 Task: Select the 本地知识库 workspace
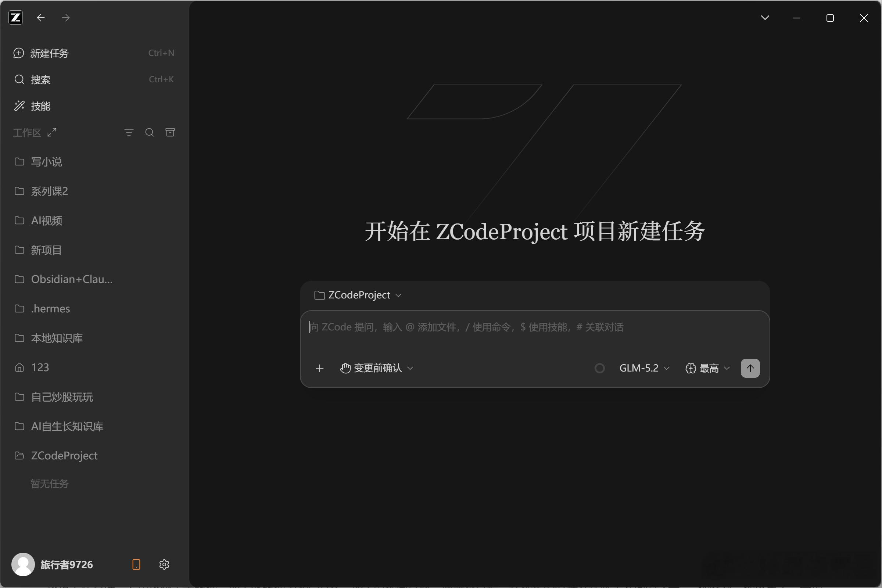[94, 338]
